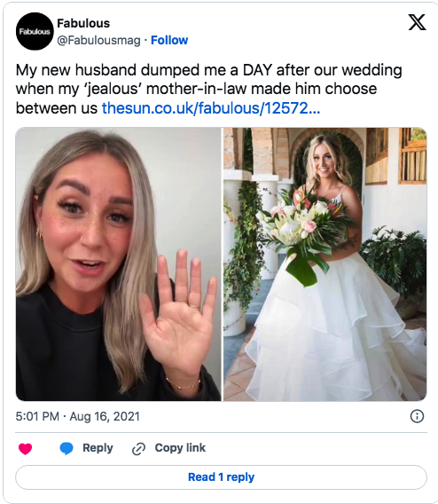This screenshot has width=438, height=504.
Task: Open the right bridal photo
Action: coord(325,264)
